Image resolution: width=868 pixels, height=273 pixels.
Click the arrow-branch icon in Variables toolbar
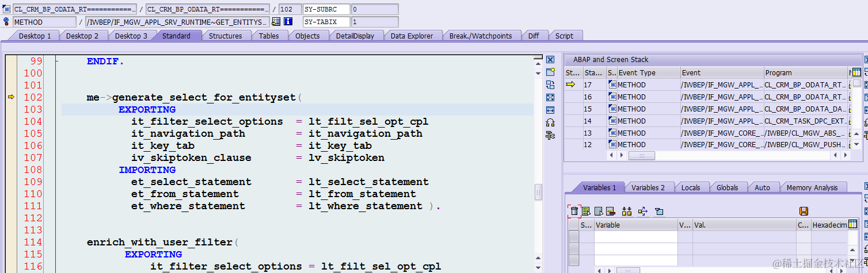click(643, 211)
